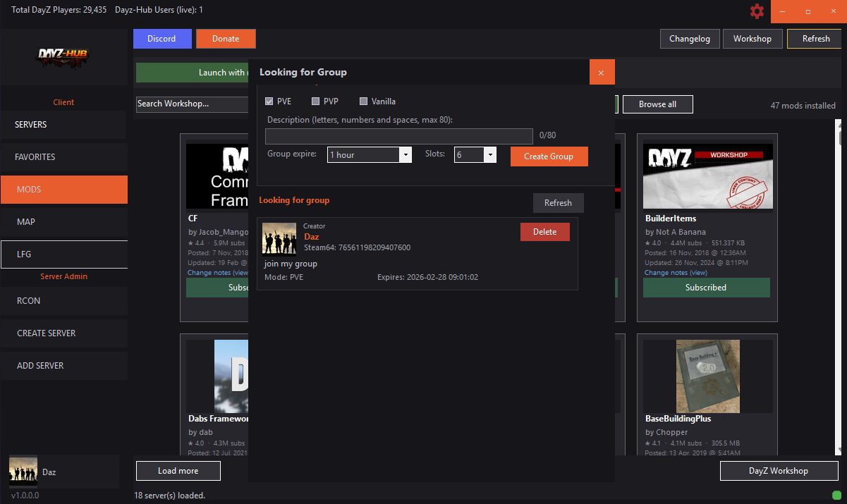Open the BuilderItems mod thumbnail
Image resolution: width=847 pixels, height=504 pixels.
pos(707,176)
